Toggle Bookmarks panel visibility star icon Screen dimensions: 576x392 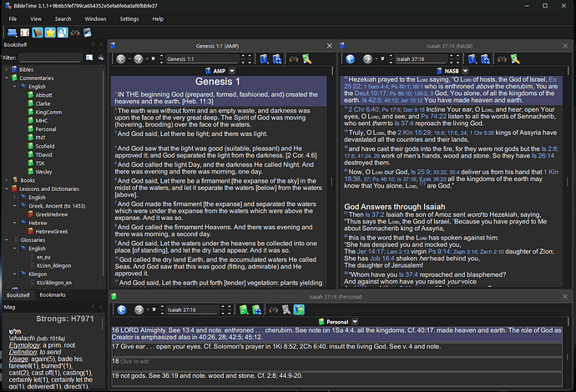click(50, 33)
